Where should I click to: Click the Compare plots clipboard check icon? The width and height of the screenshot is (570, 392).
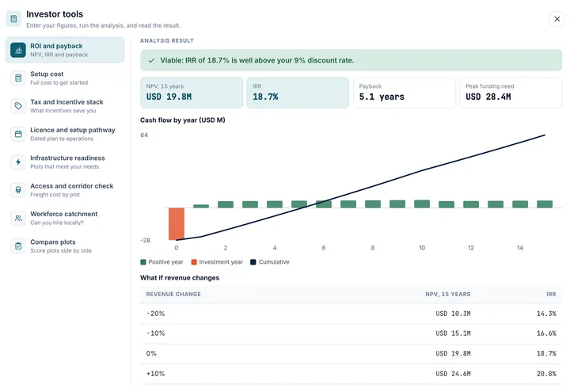(x=18, y=245)
